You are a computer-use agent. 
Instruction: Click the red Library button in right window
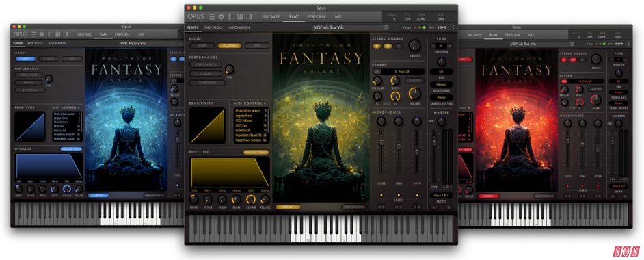488,196
